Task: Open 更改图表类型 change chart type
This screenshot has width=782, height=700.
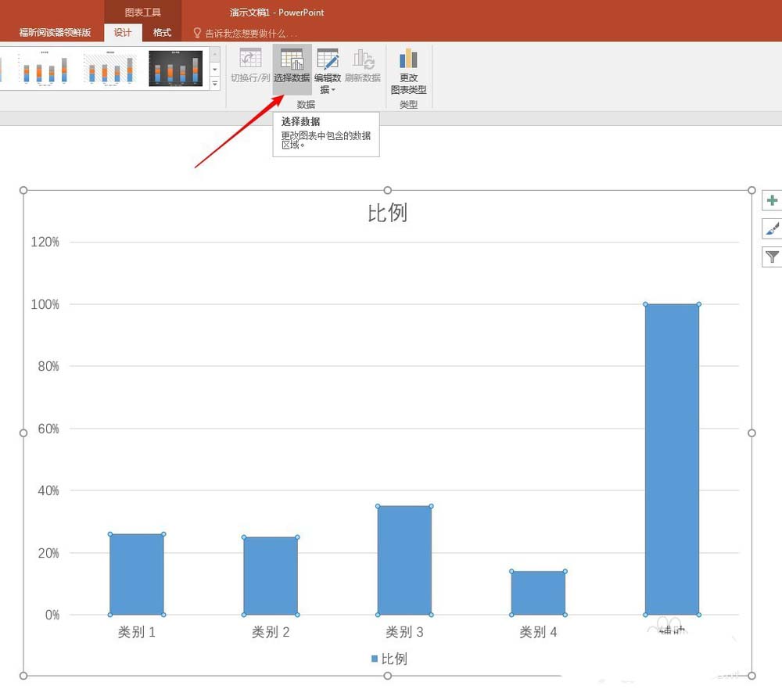Action: pyautogui.click(x=408, y=70)
